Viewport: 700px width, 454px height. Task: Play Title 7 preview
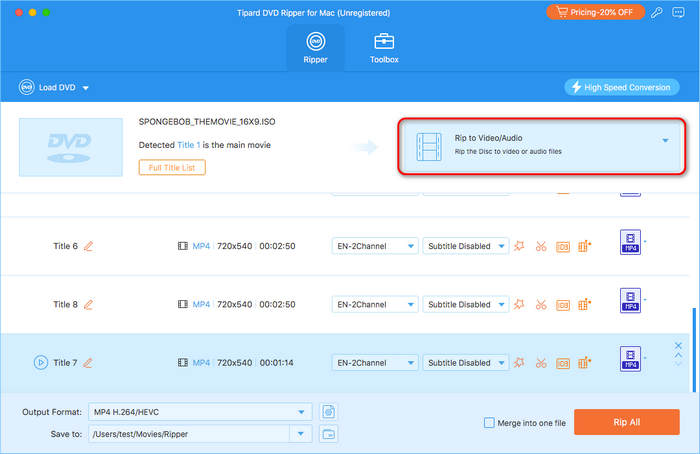pos(41,362)
